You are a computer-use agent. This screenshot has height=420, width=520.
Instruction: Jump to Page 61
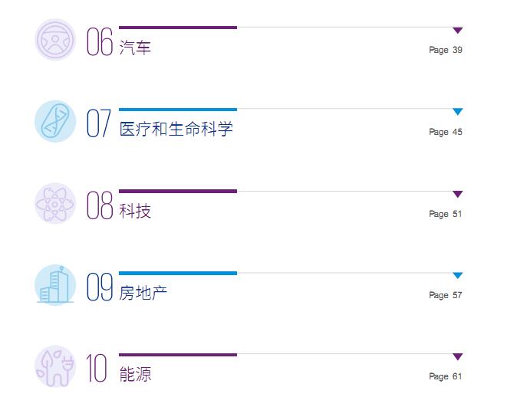[x=446, y=376]
